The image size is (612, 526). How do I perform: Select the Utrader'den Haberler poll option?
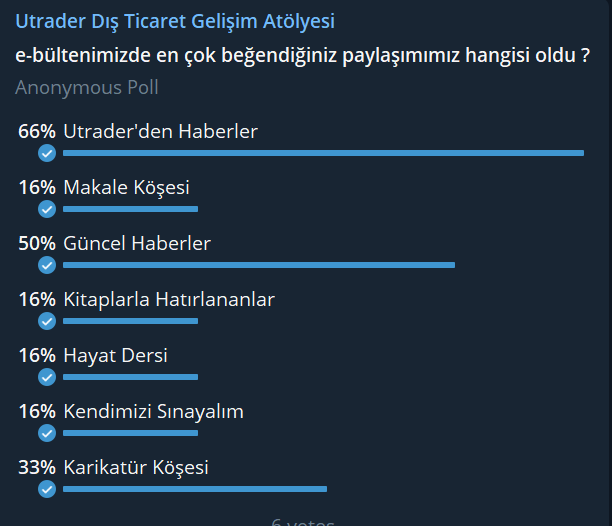click(x=160, y=131)
